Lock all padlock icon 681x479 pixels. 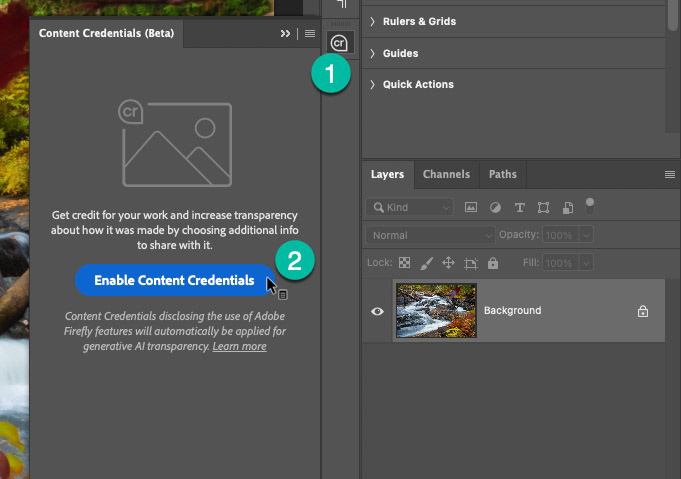tap(493, 263)
